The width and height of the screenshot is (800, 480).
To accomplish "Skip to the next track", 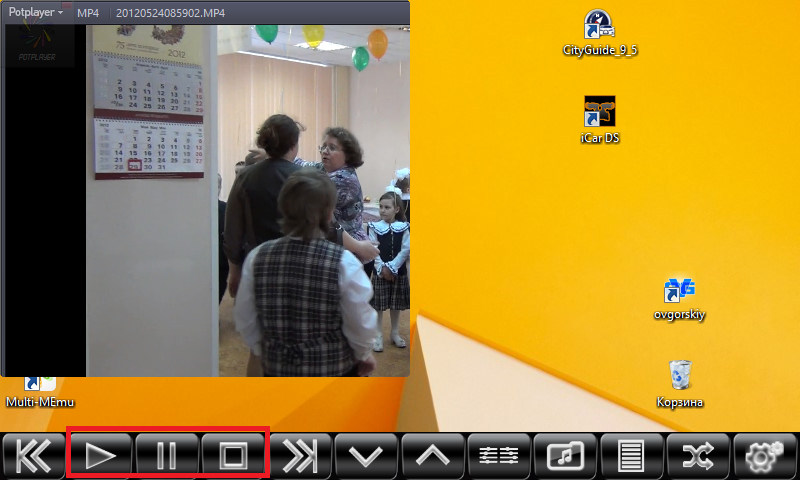I will 299,456.
